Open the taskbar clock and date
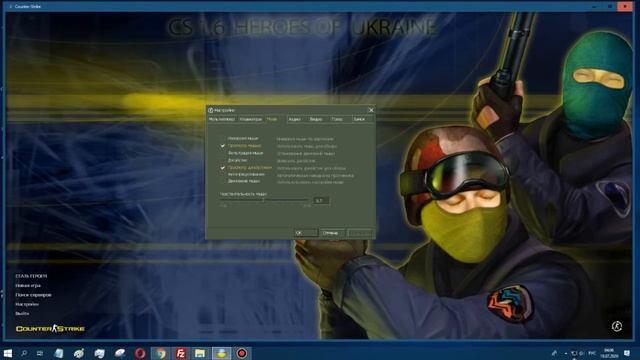 (609, 353)
